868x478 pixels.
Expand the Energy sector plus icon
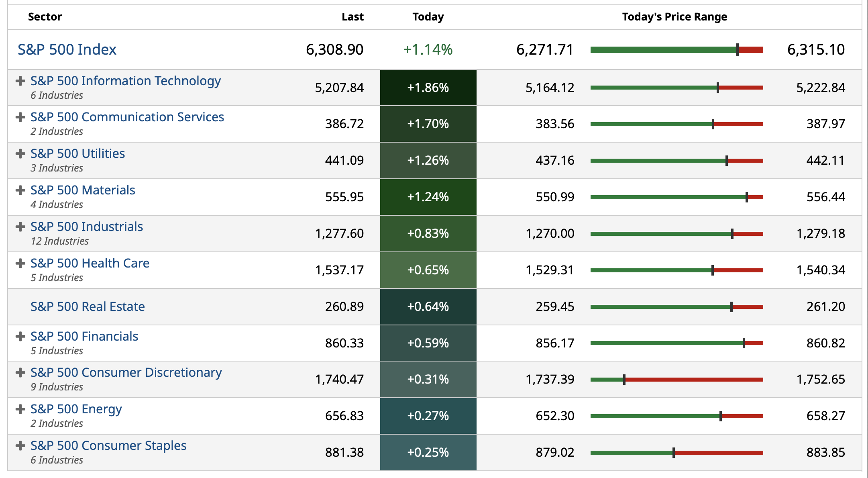click(20, 409)
